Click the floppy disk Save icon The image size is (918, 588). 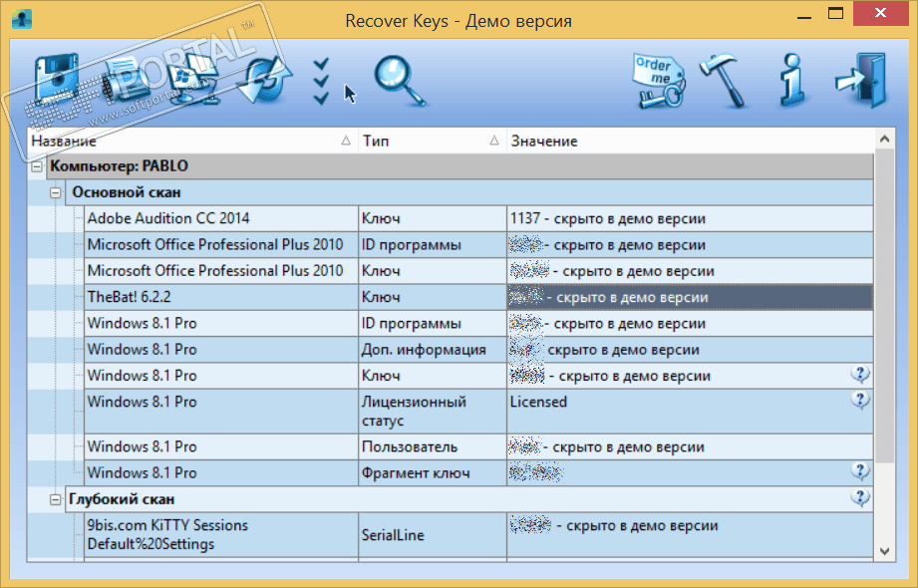pyautogui.click(x=56, y=81)
